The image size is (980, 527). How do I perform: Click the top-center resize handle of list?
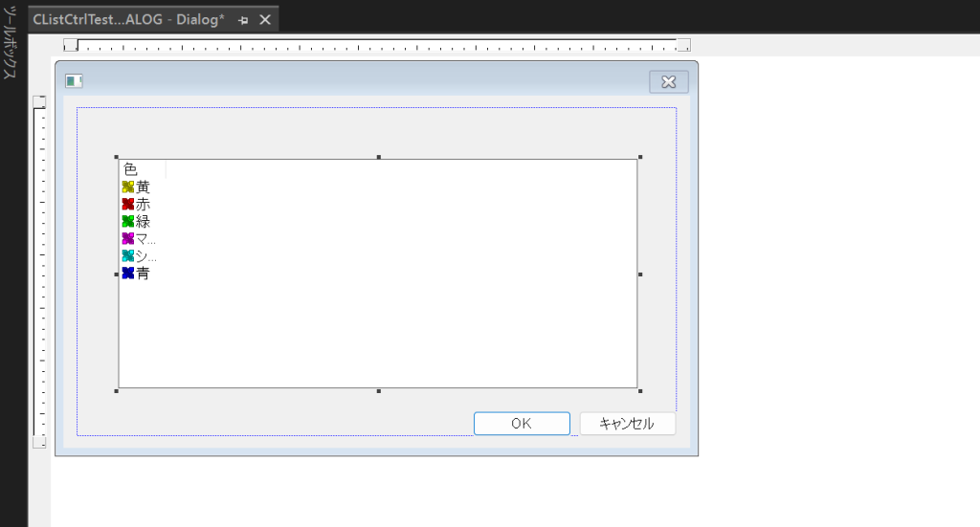[x=378, y=157]
